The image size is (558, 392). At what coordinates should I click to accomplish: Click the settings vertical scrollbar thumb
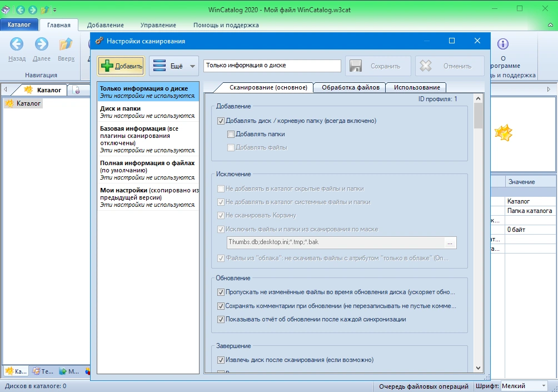[x=478, y=116]
